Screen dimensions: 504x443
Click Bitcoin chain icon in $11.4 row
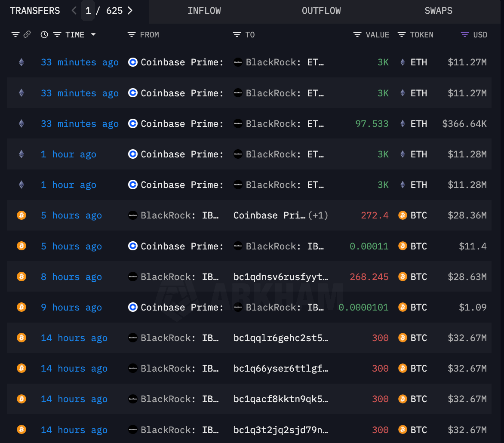[x=22, y=246]
